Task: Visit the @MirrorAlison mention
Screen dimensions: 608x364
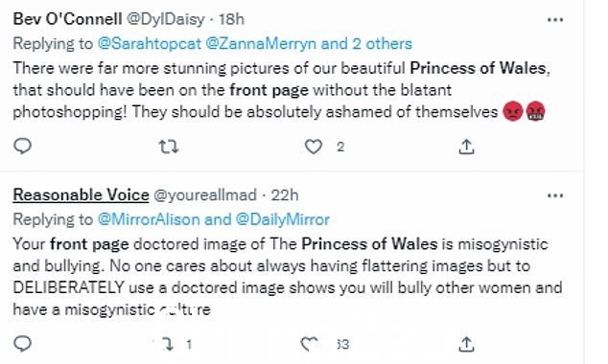Action: pyautogui.click(x=149, y=219)
